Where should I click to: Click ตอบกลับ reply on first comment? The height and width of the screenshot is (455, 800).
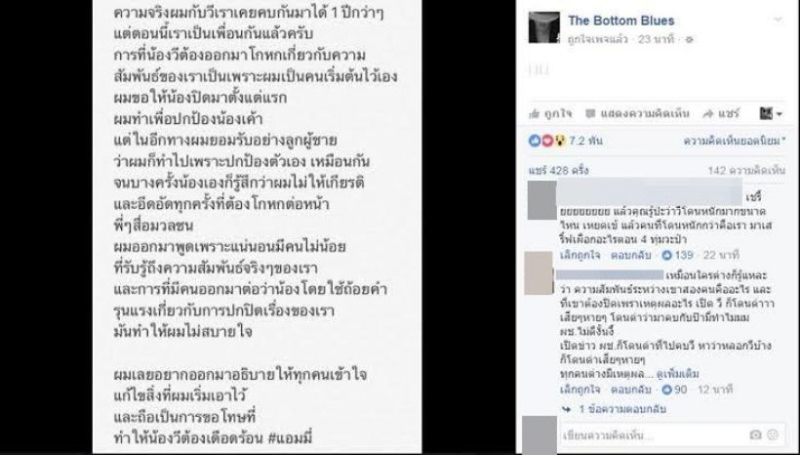pyautogui.click(x=631, y=255)
